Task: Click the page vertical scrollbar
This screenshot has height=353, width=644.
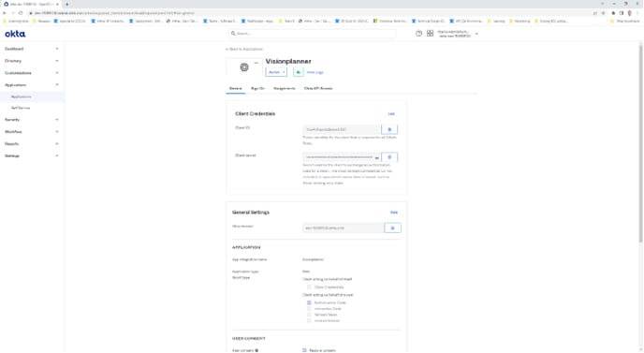Action: click(640, 143)
